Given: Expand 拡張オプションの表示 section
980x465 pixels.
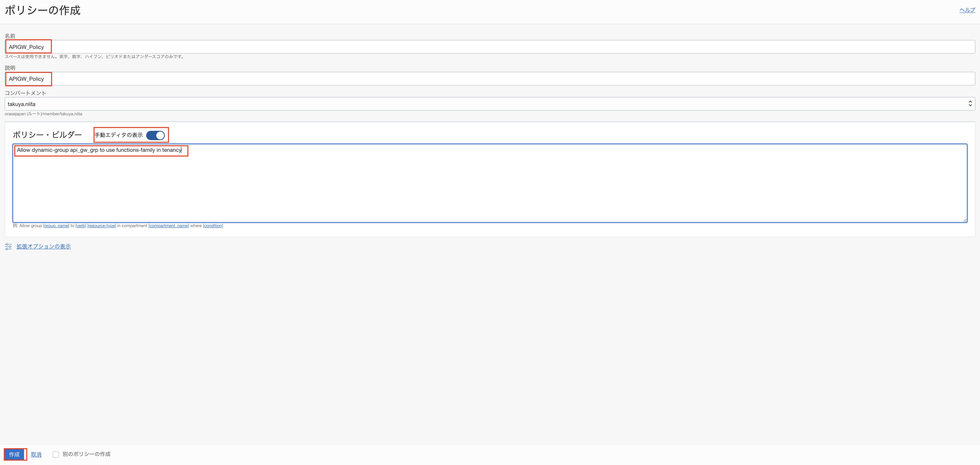Looking at the screenshot, I should 43,246.
